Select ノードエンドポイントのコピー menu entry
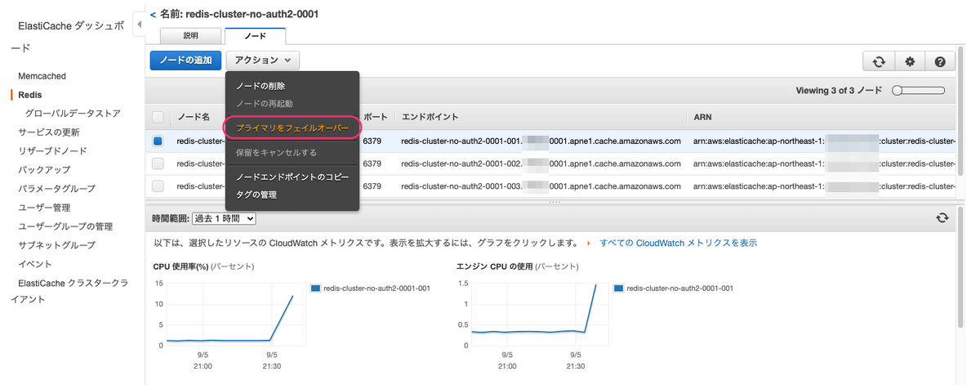Screen dimensions: 980x385 (292, 177)
